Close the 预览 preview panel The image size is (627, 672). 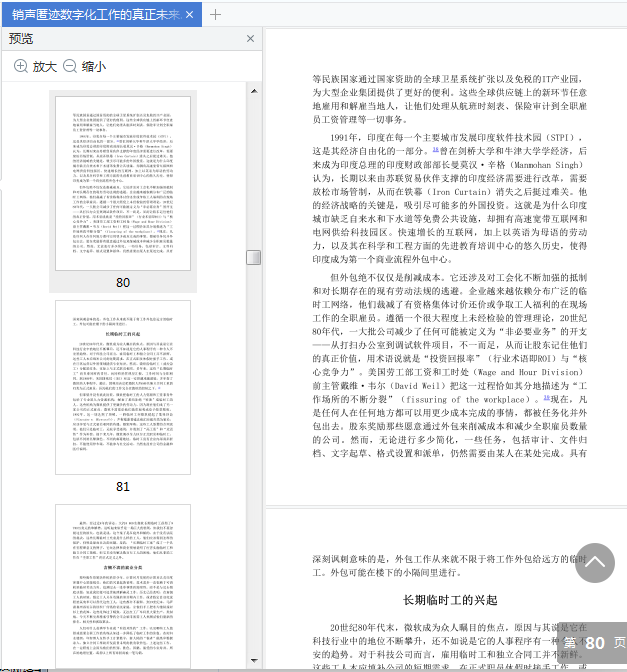[251, 39]
